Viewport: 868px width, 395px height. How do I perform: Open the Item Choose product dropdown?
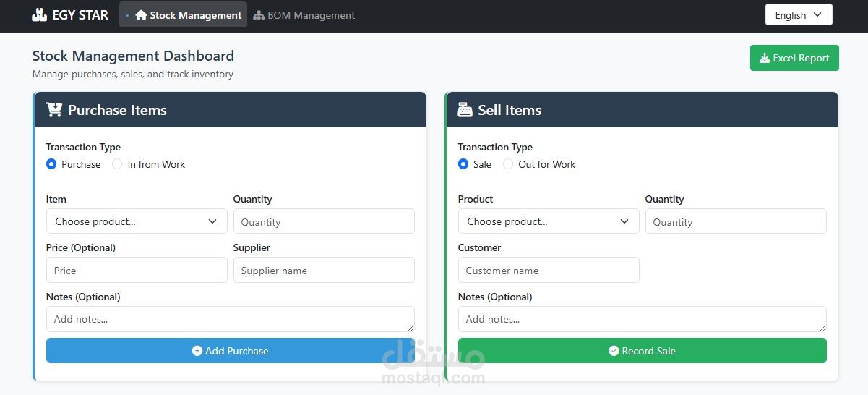coord(137,221)
